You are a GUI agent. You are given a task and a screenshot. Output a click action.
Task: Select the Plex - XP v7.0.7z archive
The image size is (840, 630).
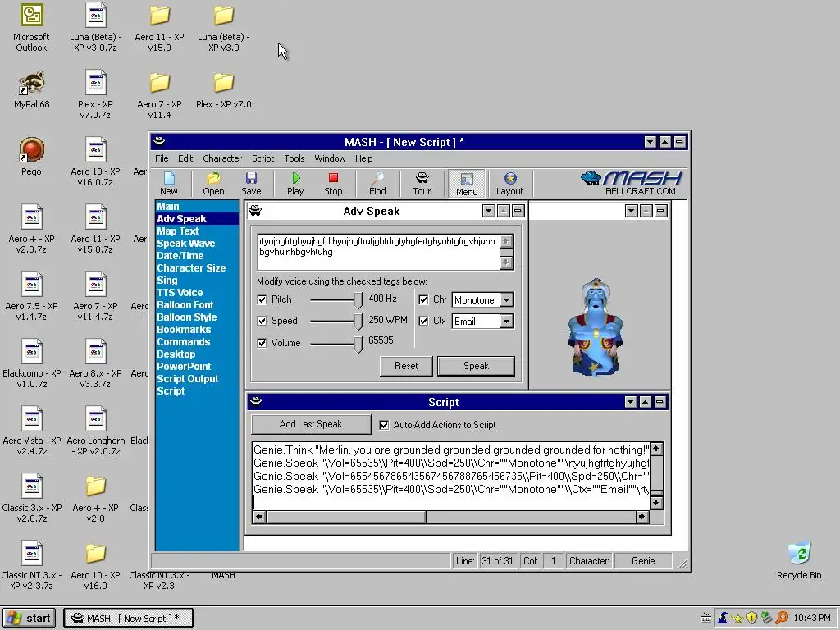(x=95, y=94)
